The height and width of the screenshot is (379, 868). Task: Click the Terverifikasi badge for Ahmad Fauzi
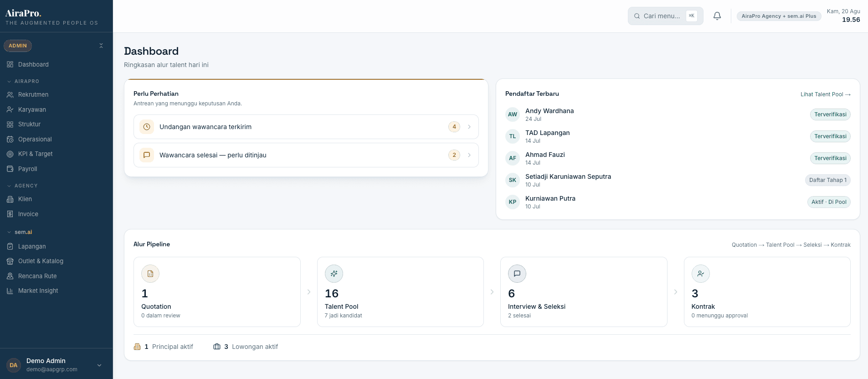pyautogui.click(x=830, y=158)
